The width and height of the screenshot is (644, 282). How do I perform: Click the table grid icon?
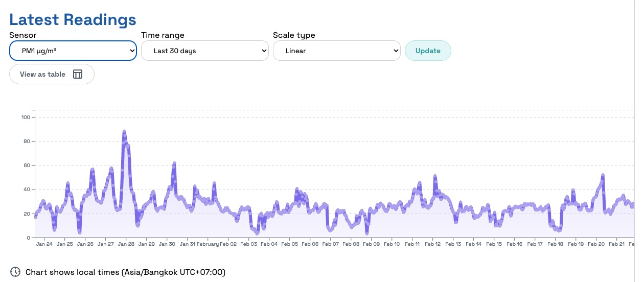coord(78,74)
